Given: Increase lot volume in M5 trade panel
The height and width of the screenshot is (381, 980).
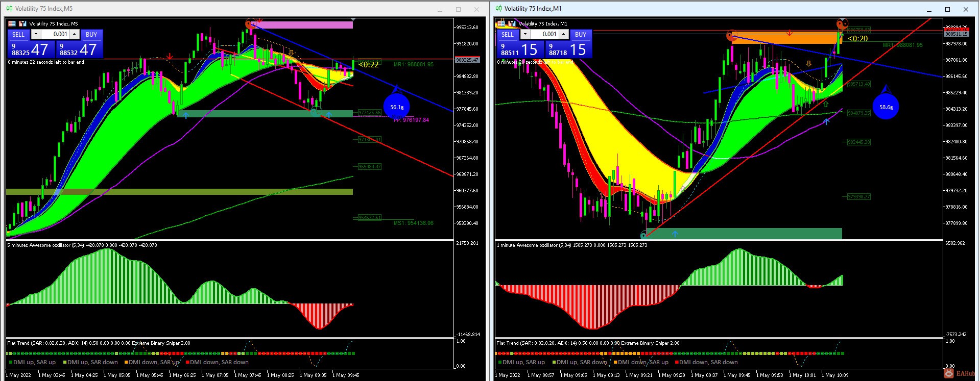Looking at the screenshot, I should click(x=75, y=34).
